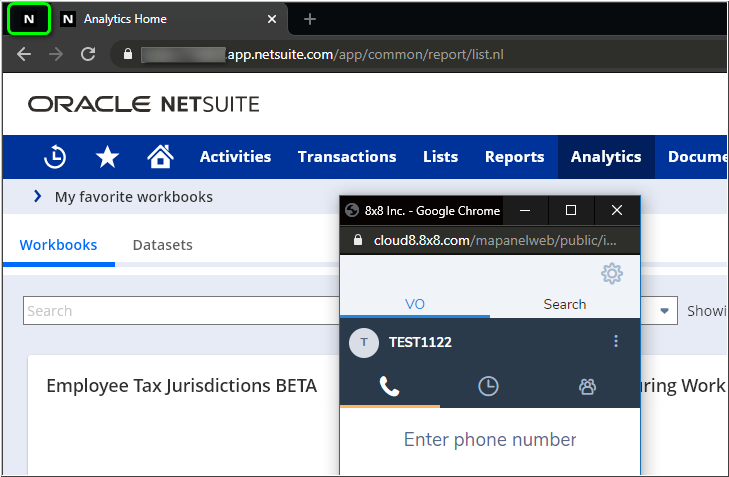Open the Shortcuts star icon
The height and width of the screenshot is (477, 729).
107,157
